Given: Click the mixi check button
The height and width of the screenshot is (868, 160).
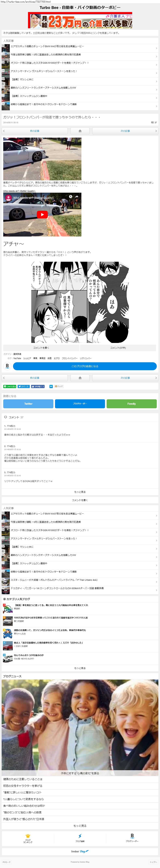Looking at the screenshot, I should 59,386.
